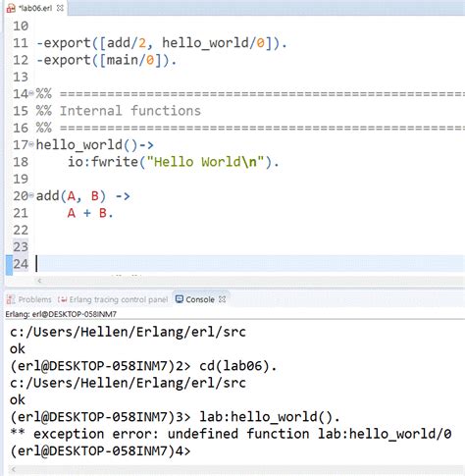Screen dimensions: 465x476
Task: Select the Console tab
Action: pos(200,299)
